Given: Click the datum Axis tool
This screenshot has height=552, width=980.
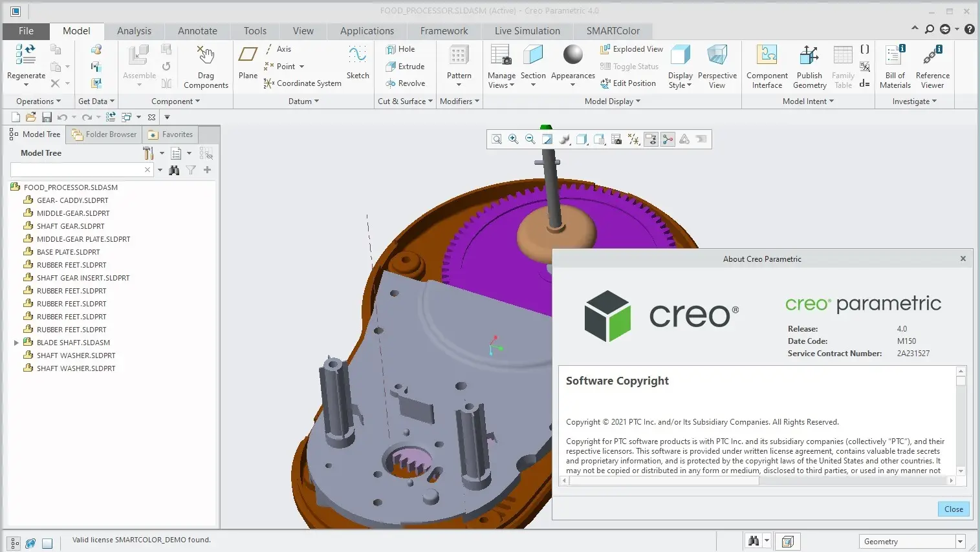Looking at the screenshot, I should click(x=278, y=49).
